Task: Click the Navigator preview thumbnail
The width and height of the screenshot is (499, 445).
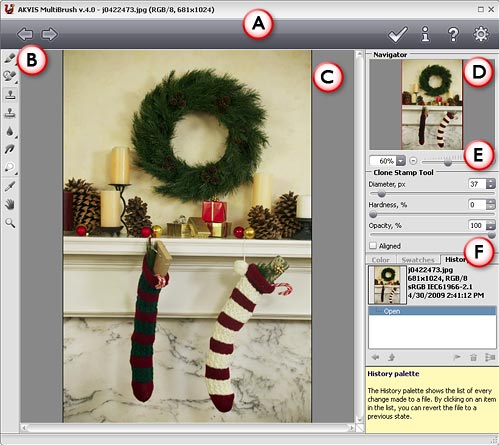Action: (432, 105)
